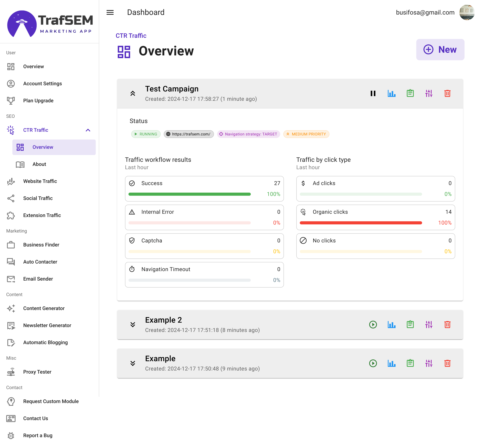
Task: Open Test Campaign settings sliders icon
Action: (x=429, y=93)
